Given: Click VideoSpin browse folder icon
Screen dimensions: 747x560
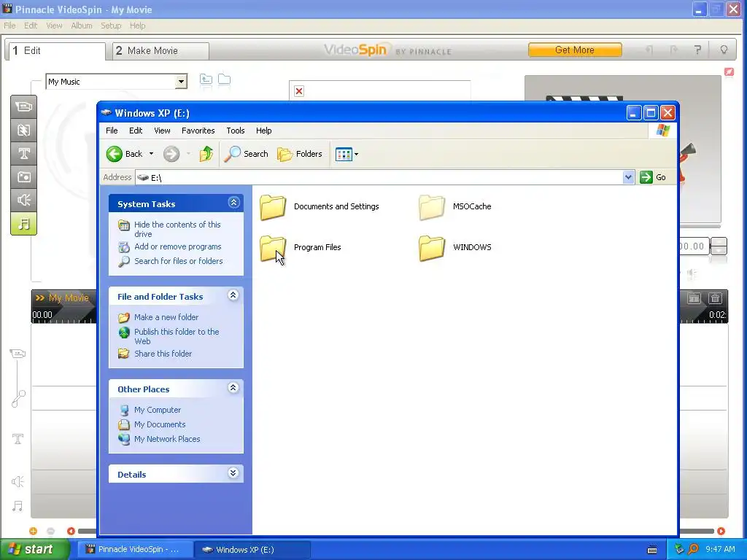Looking at the screenshot, I should coord(225,79).
